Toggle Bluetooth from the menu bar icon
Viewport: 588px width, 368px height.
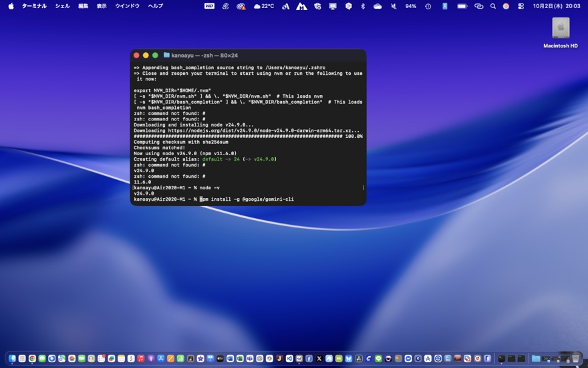tap(363, 6)
